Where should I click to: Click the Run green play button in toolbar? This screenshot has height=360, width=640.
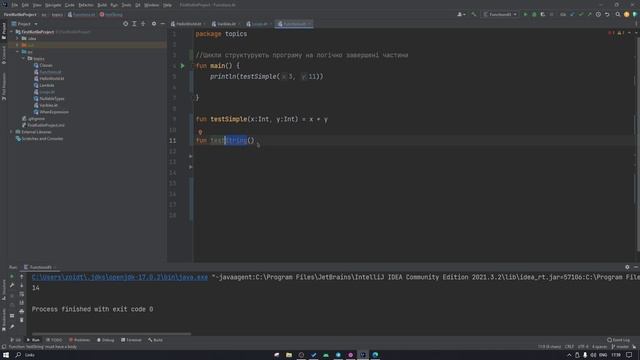[x=525, y=15]
